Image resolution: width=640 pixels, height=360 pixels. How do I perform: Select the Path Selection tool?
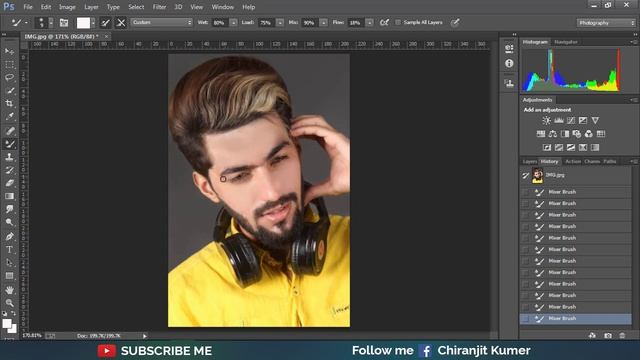[x=9, y=262]
